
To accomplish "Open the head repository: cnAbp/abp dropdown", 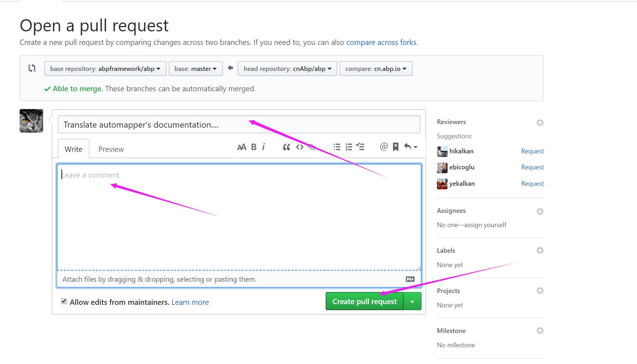I will click(287, 68).
